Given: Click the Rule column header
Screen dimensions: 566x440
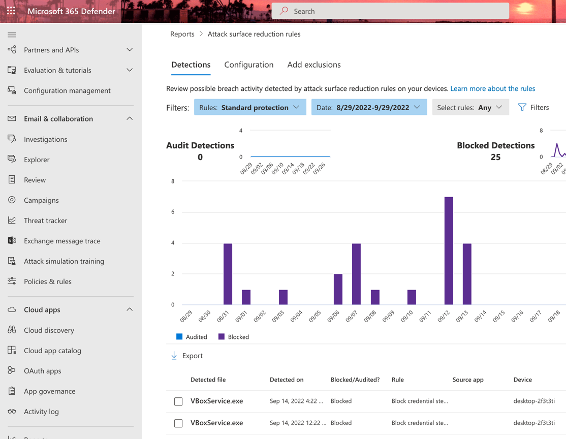Looking at the screenshot, I should coord(397,380).
